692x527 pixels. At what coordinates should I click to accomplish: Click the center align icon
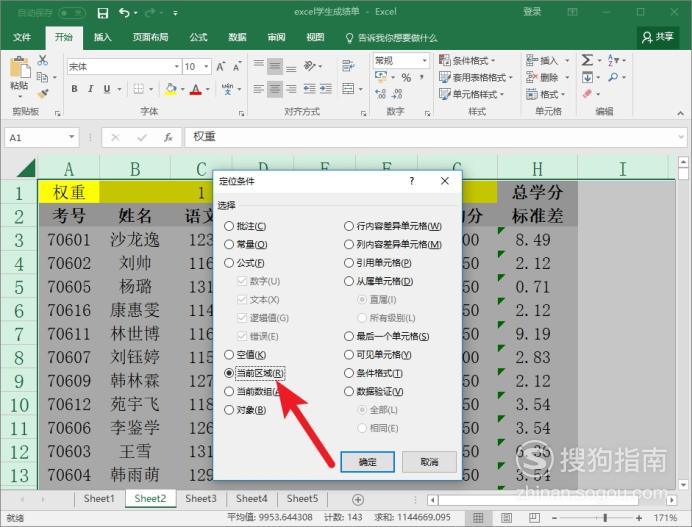[x=275, y=89]
